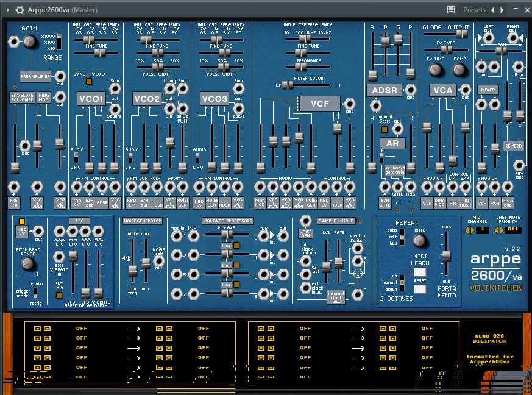Toggle the first Link switch in Voltage Processors

coord(236,246)
